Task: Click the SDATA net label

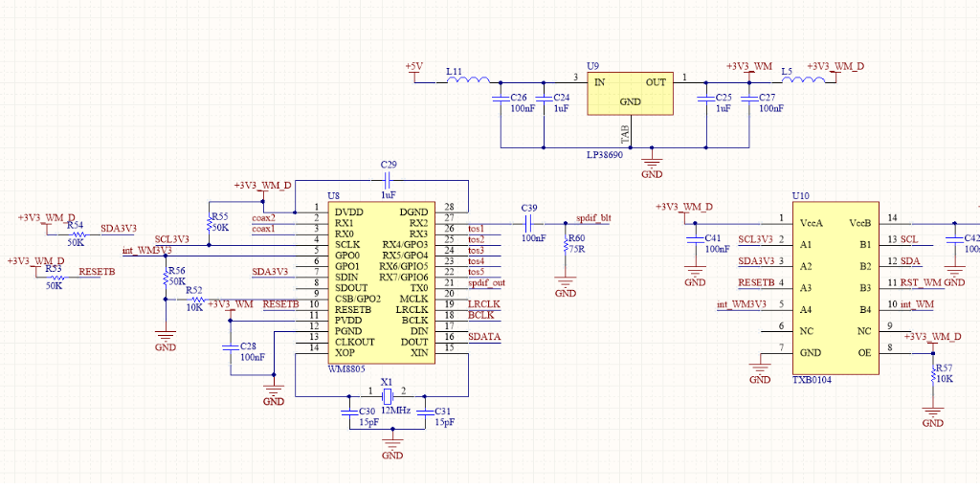Action: click(483, 336)
